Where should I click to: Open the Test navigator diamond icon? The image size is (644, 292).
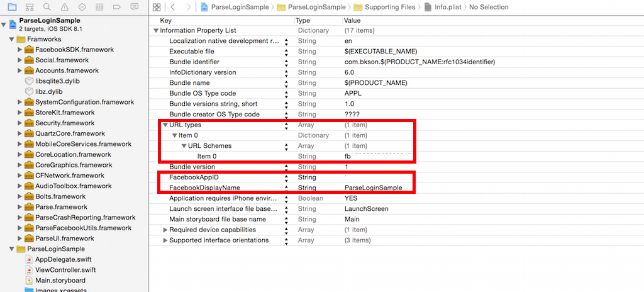[x=82, y=7]
